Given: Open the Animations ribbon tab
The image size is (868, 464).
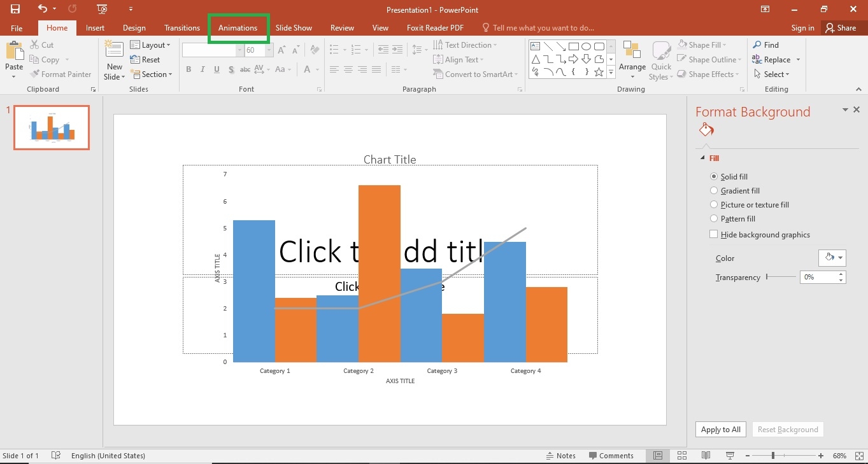Looking at the screenshot, I should (x=238, y=28).
